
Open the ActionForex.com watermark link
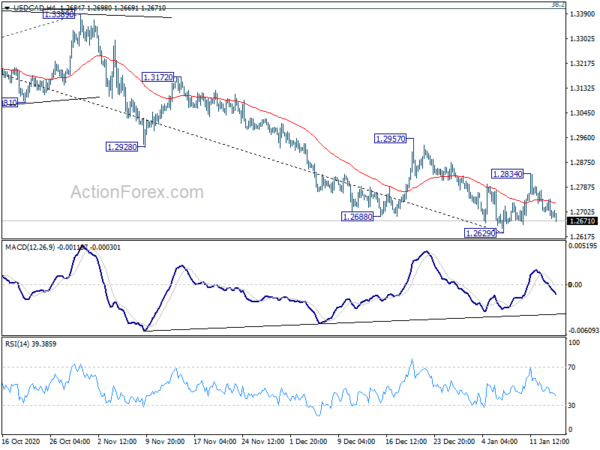pyautogui.click(x=137, y=192)
